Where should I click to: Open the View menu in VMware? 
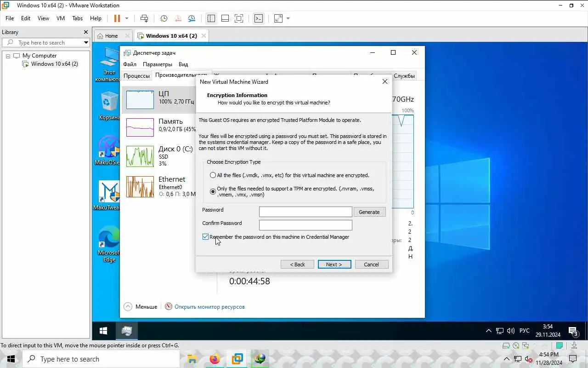(43, 18)
